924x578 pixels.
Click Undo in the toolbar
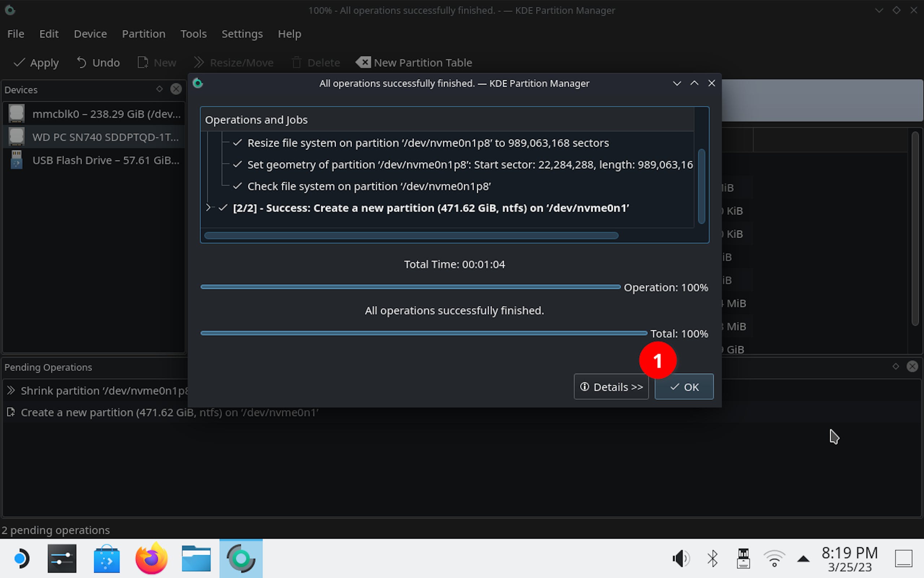pyautogui.click(x=98, y=63)
